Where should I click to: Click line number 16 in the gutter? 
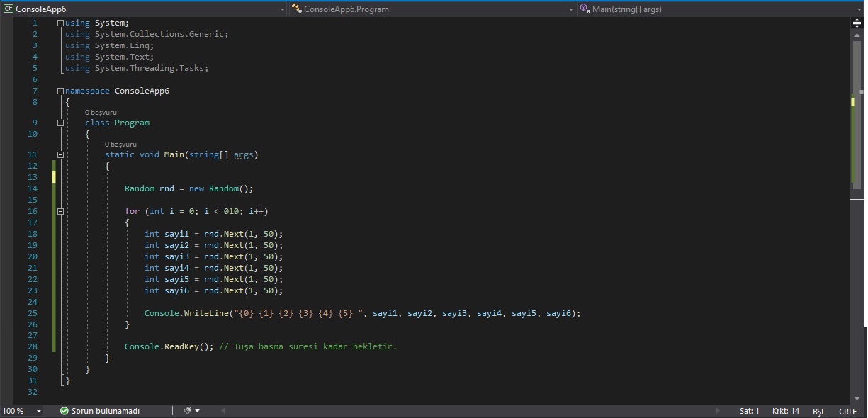click(33, 211)
